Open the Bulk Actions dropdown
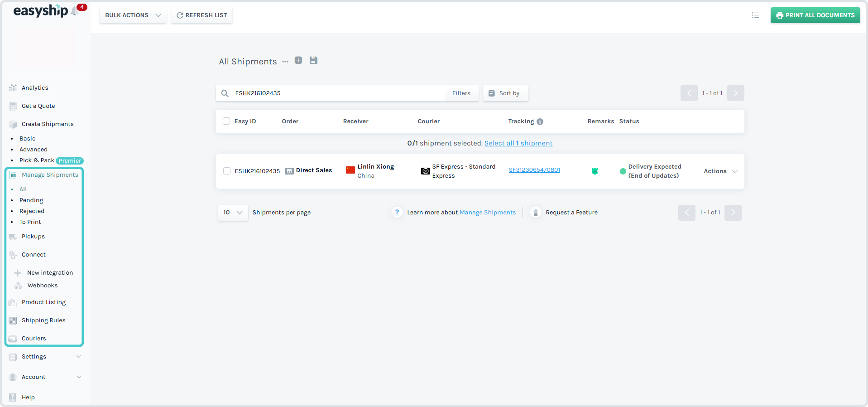Image resolution: width=868 pixels, height=407 pixels. click(x=133, y=15)
